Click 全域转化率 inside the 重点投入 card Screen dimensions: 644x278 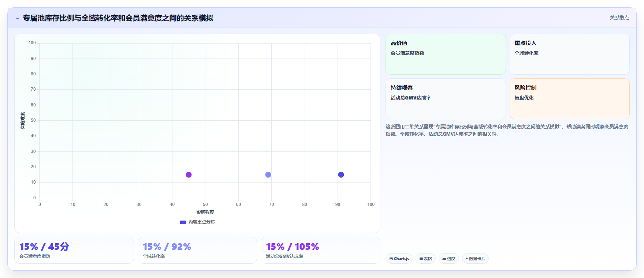[526, 53]
